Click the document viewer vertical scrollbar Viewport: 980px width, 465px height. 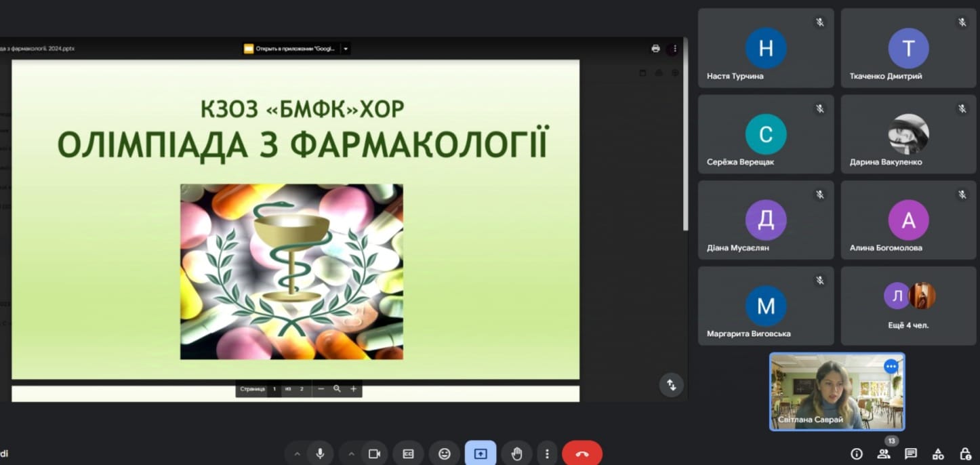pyautogui.click(x=685, y=134)
